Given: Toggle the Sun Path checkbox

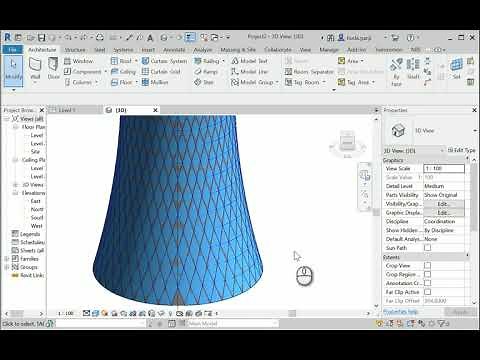Looking at the screenshot, I should click(427, 248).
